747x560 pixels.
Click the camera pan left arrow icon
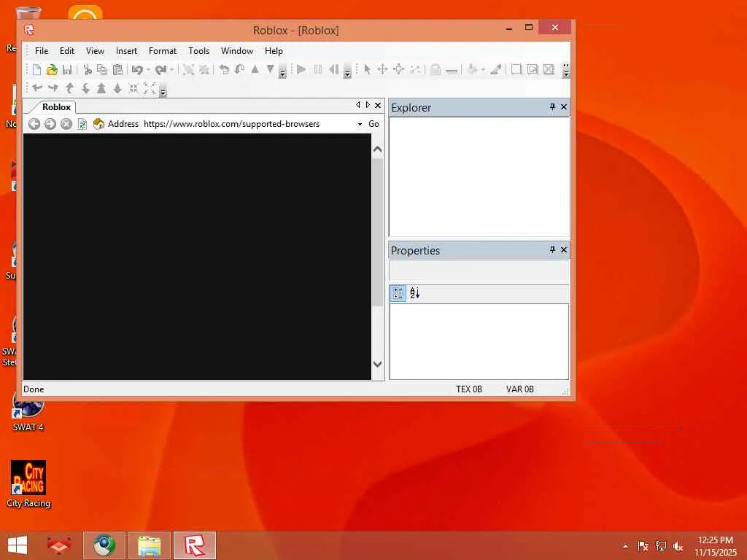37,88
